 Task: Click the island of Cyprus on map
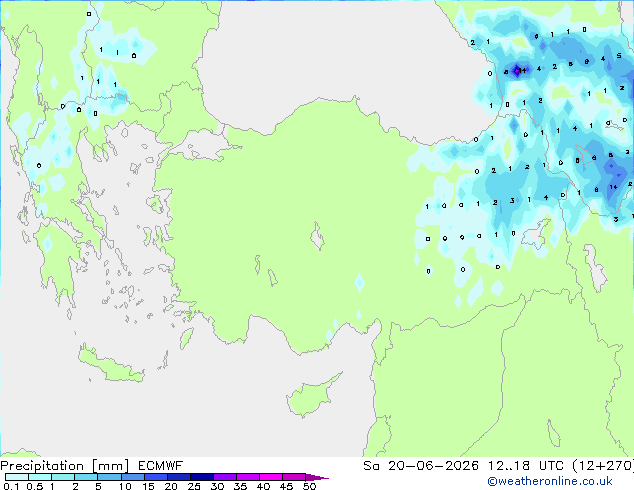click(312, 394)
